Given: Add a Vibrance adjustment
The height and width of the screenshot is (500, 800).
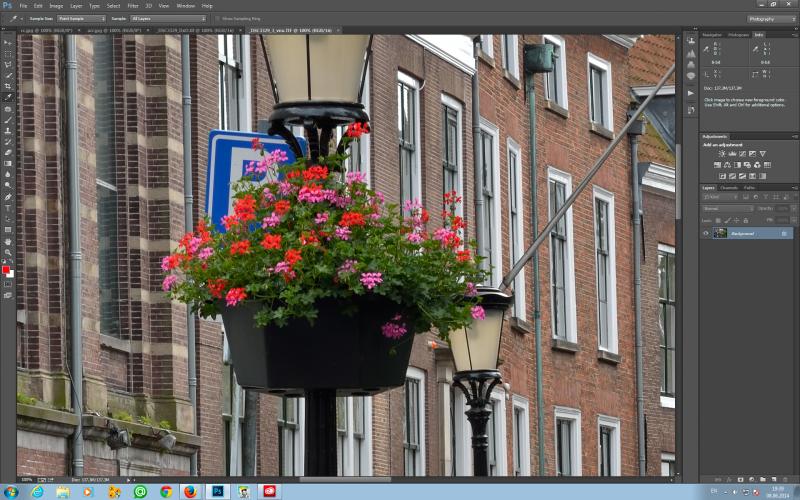Looking at the screenshot, I should (x=762, y=154).
